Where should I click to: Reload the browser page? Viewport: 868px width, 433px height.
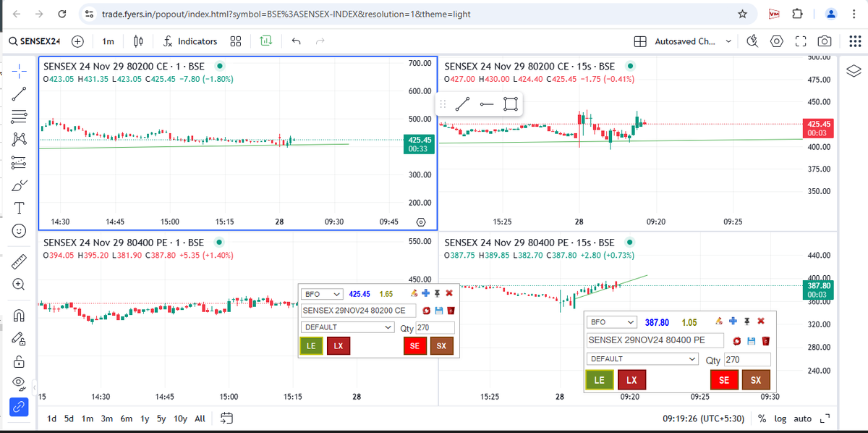tap(63, 14)
